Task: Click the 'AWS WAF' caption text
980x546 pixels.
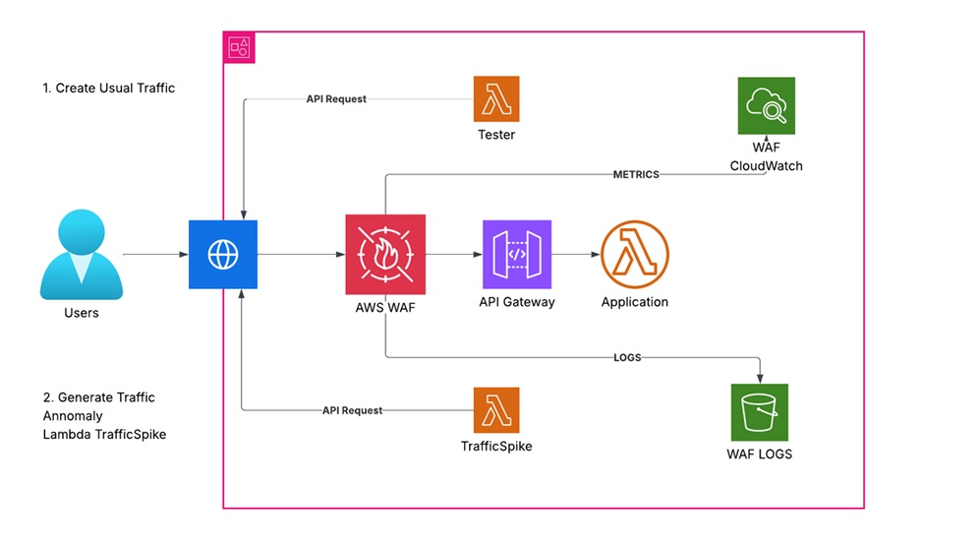Action: (385, 307)
